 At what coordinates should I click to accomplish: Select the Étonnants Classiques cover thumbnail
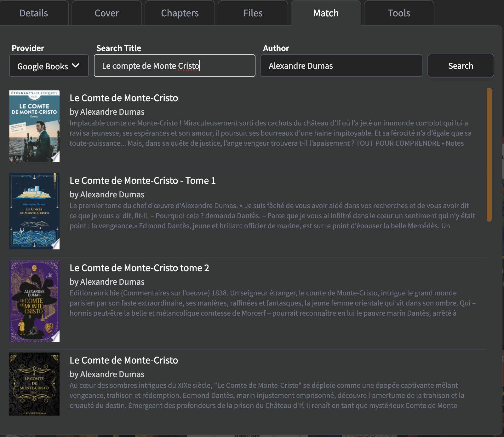[x=34, y=126]
